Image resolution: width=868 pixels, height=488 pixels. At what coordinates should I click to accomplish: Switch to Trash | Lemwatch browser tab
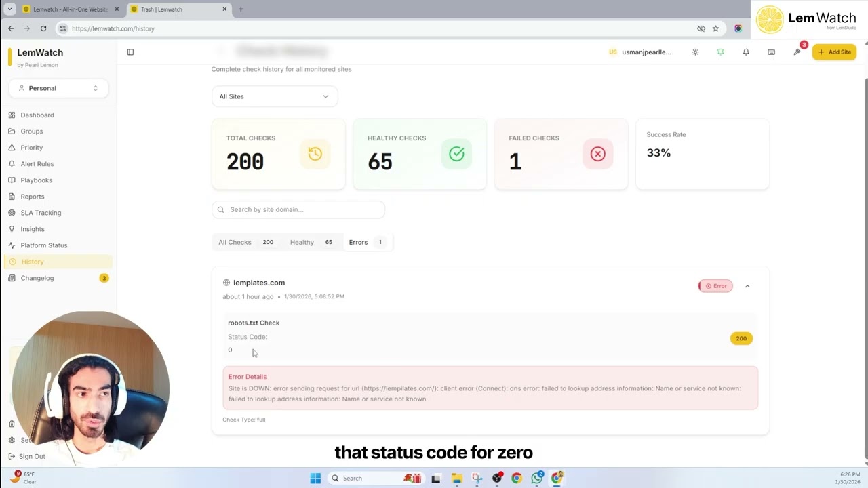(x=178, y=9)
